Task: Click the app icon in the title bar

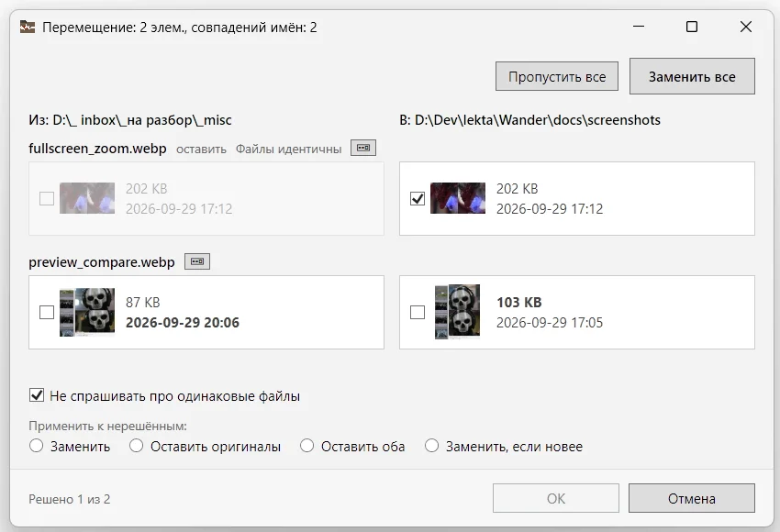Action: [28, 27]
